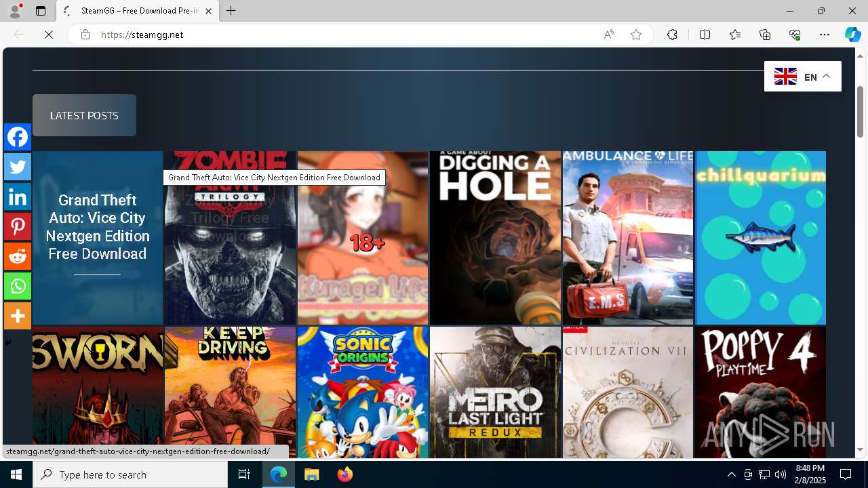Open Edge profile avatar
Screen dimensions: 868x488
(15, 11)
